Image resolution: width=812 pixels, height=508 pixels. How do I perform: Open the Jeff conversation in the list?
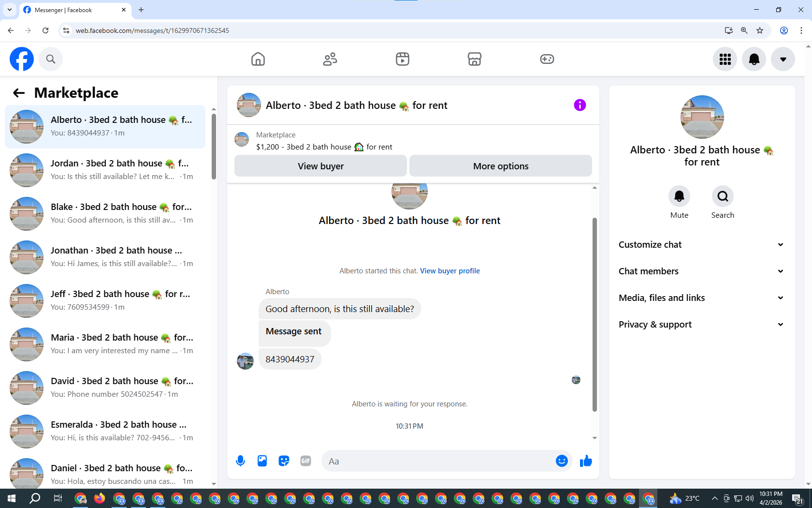[105, 301]
